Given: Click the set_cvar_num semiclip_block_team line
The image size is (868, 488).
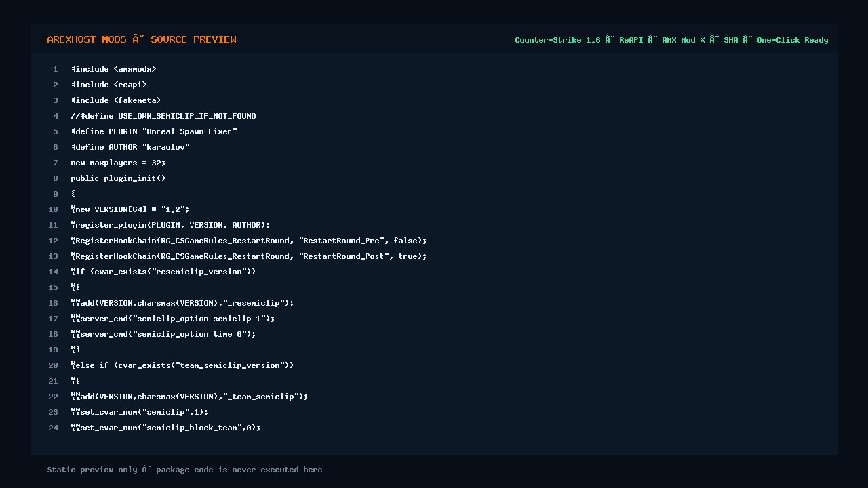Looking at the screenshot, I should point(165,428).
